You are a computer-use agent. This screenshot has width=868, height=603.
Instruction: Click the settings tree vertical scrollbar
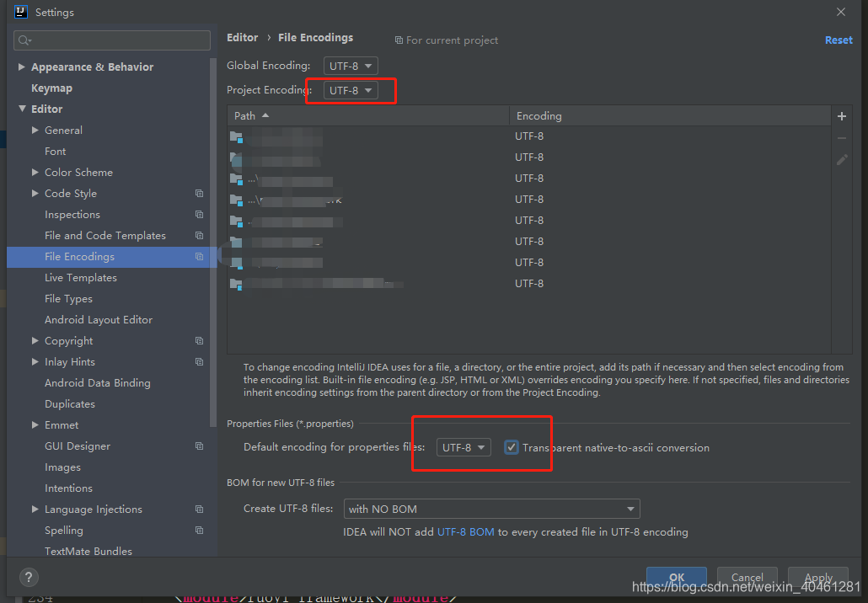pyautogui.click(x=213, y=243)
